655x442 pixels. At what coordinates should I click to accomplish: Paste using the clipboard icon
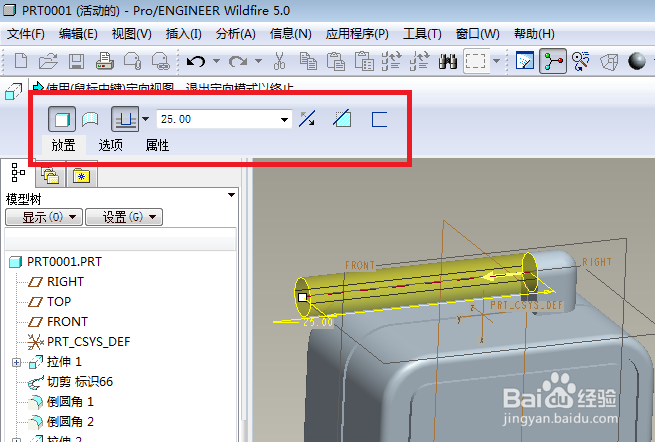[x=336, y=61]
